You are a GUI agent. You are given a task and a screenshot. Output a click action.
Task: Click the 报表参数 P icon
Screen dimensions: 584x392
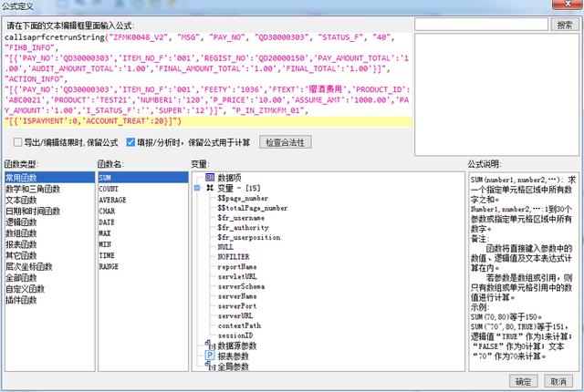click(210, 356)
